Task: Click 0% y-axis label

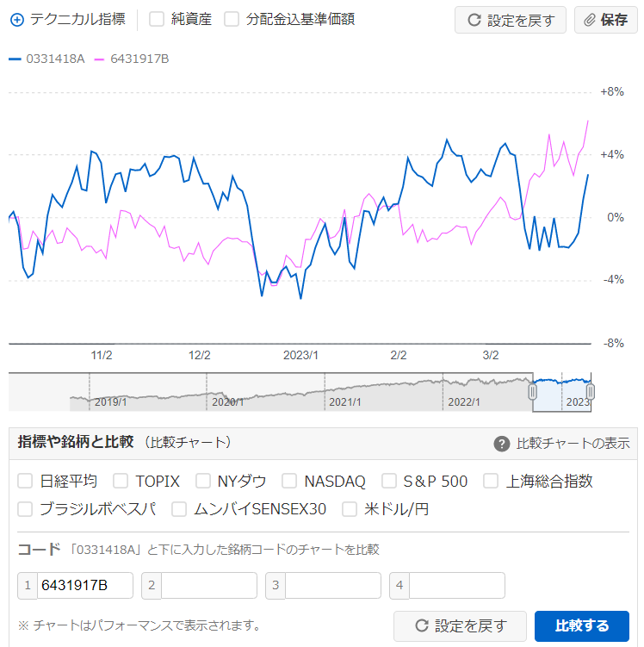Action: click(x=616, y=217)
